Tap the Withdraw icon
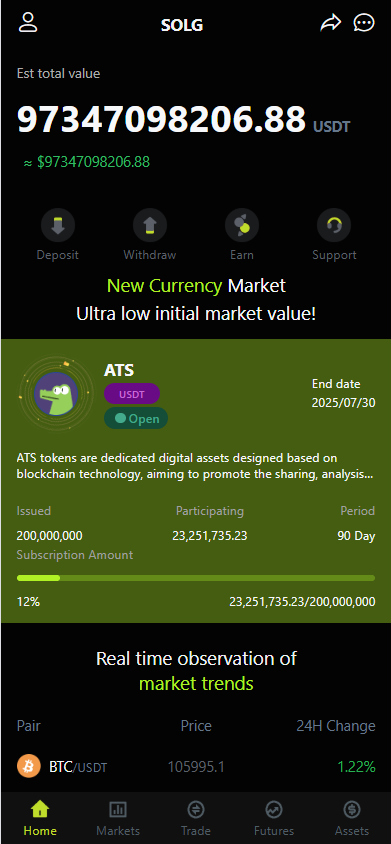The width and height of the screenshot is (391, 844). 150,225
